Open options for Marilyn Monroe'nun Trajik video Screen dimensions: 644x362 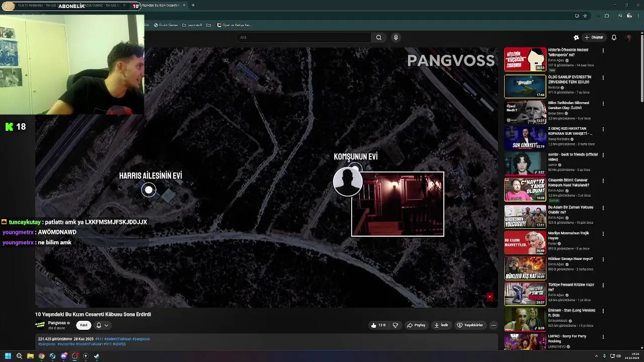pyautogui.click(x=603, y=234)
